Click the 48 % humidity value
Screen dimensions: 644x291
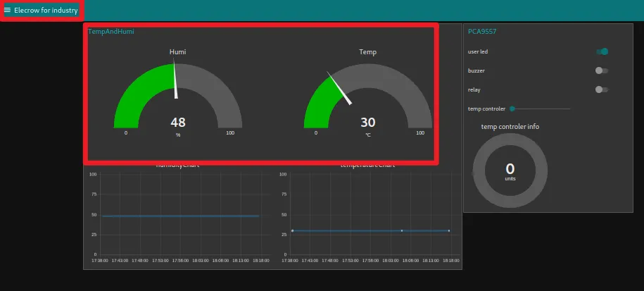tap(178, 123)
